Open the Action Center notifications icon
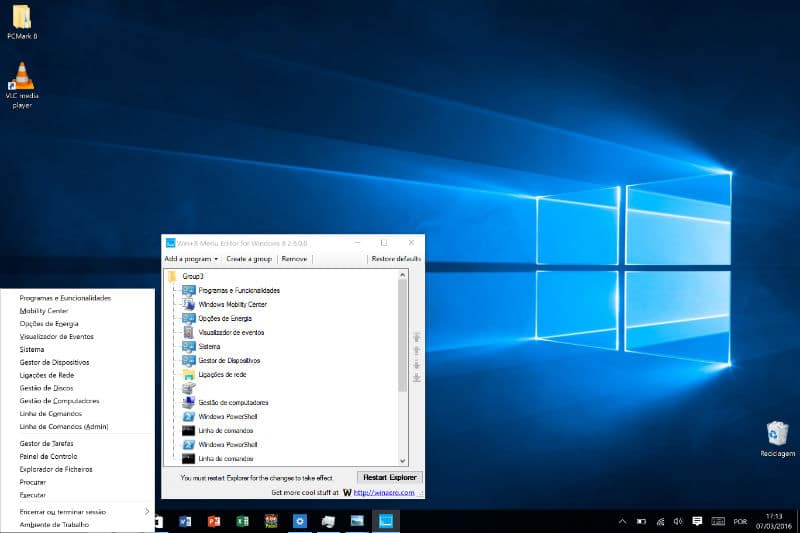The height and width of the screenshot is (533, 800). (x=697, y=521)
